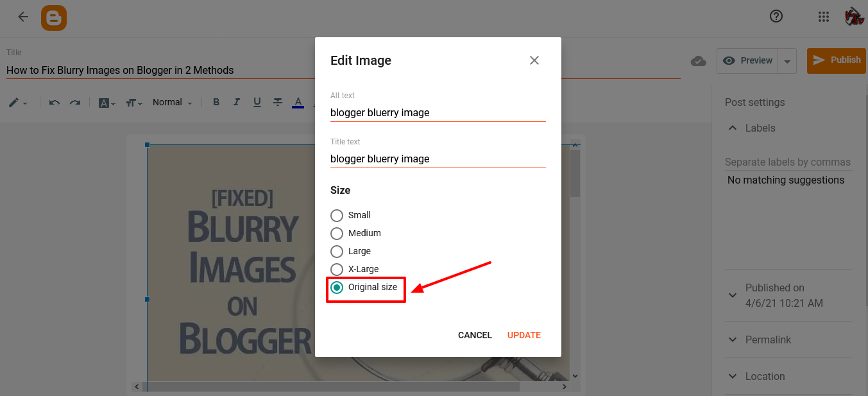Open the help question mark icon
This screenshot has height=396, width=868.
point(776,17)
